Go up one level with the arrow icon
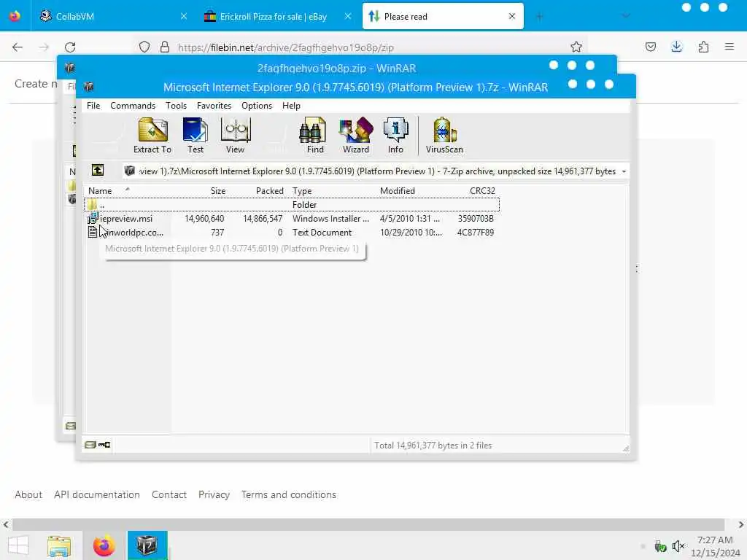The width and height of the screenshot is (747, 560). coord(98,170)
